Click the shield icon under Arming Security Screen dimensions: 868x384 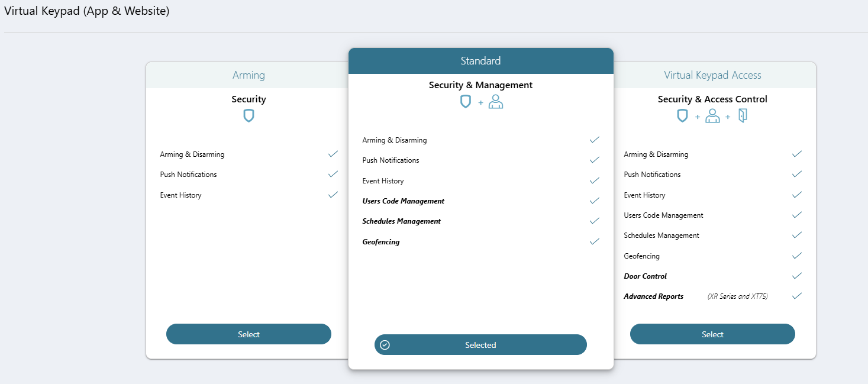click(249, 116)
